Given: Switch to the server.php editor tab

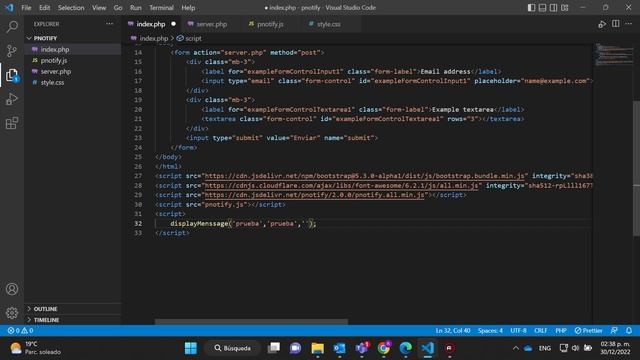Looking at the screenshot, I should point(211,24).
